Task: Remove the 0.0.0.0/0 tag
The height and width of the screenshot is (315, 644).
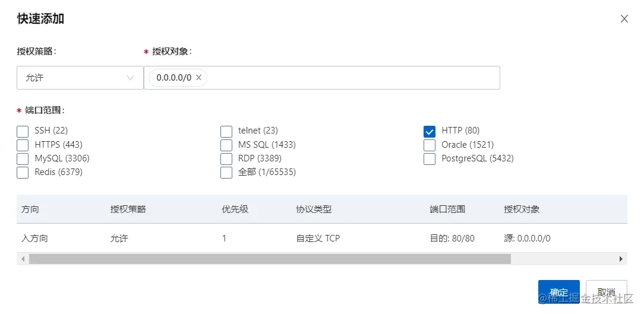Action: [x=198, y=78]
